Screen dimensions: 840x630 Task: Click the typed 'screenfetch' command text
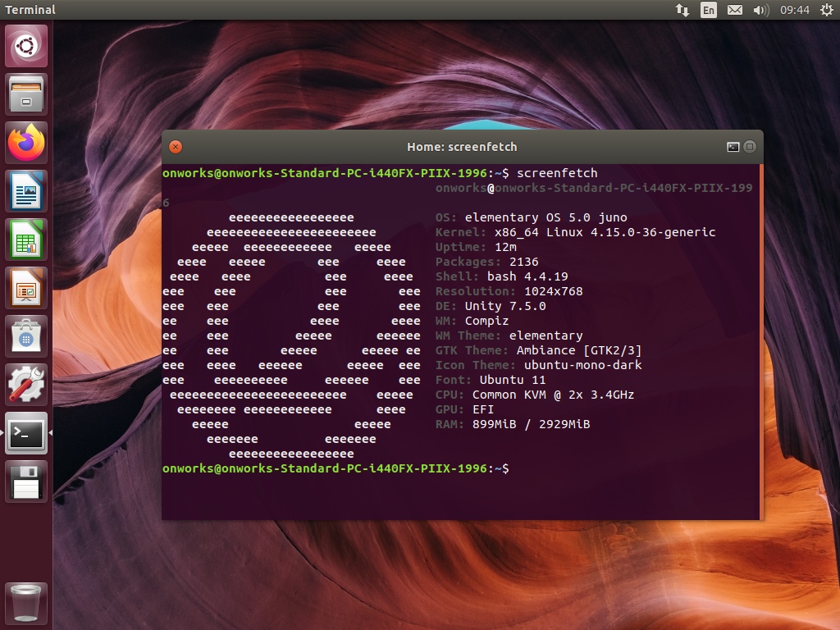pyautogui.click(x=557, y=173)
